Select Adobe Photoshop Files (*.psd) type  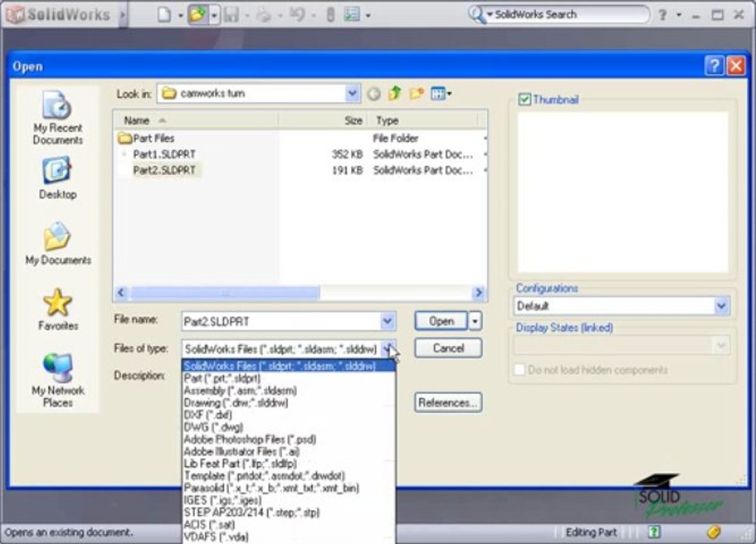click(x=288, y=440)
